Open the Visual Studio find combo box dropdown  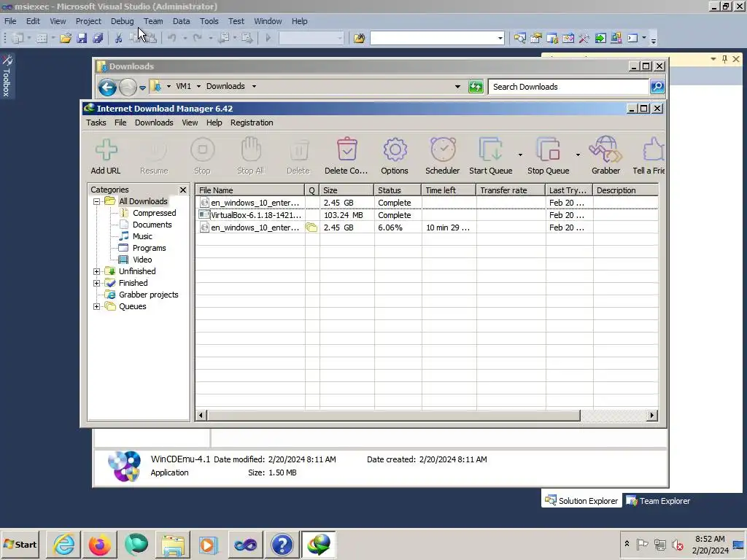pos(500,38)
